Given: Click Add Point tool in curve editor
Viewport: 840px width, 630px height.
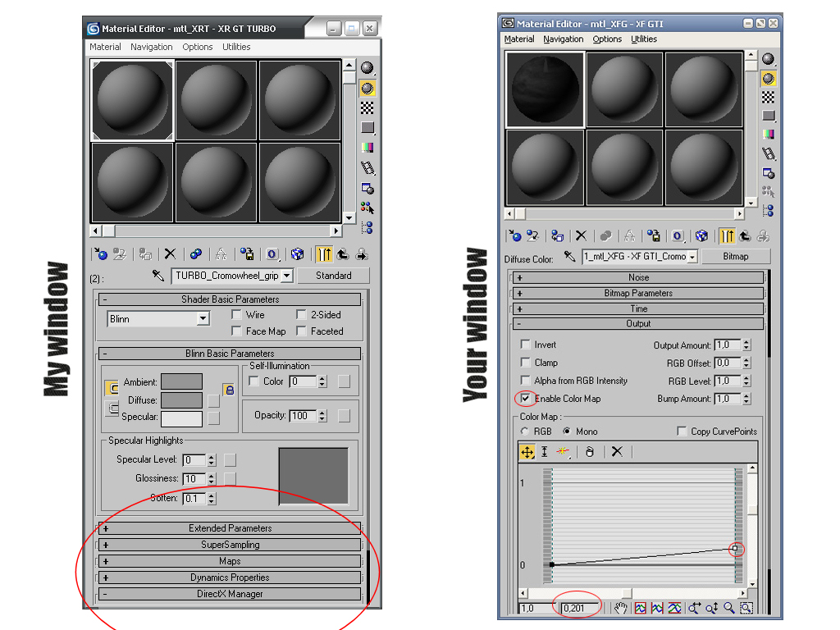Looking at the screenshot, I should (563, 452).
